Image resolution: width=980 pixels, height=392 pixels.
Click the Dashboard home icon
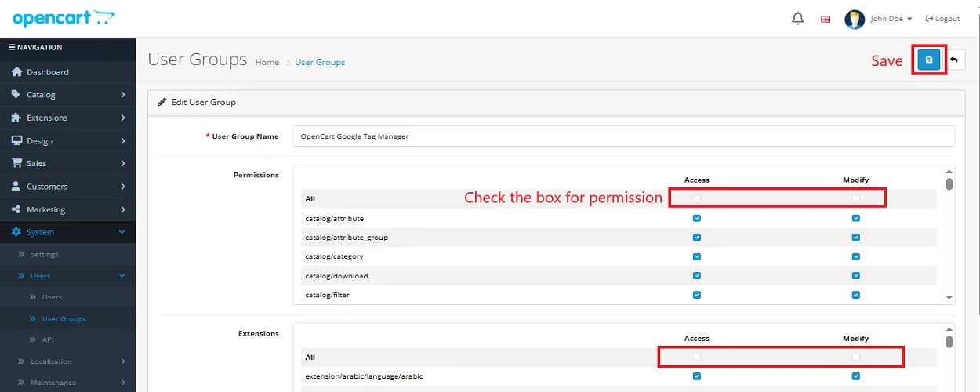16,72
